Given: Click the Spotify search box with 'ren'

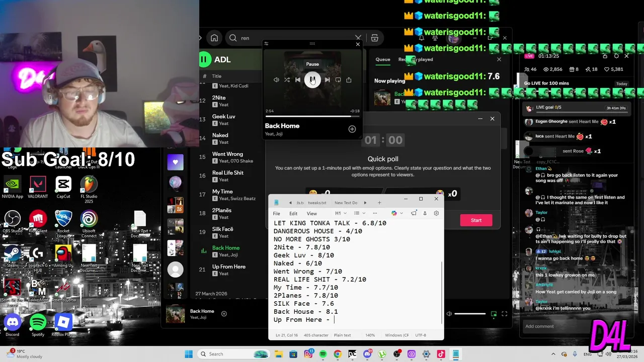Looking at the screenshot, I should (294, 38).
